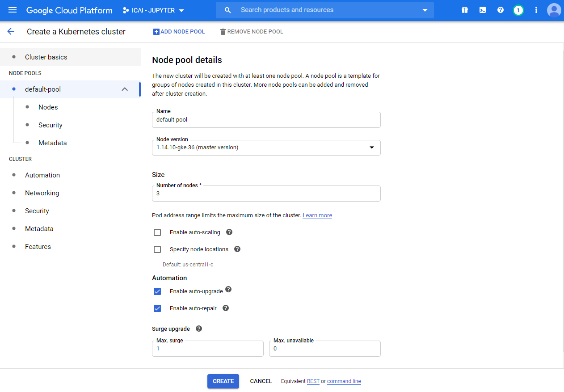Disable the auto-upgrade checkbox
Screen dimensions: 564x392
pyautogui.click(x=157, y=291)
